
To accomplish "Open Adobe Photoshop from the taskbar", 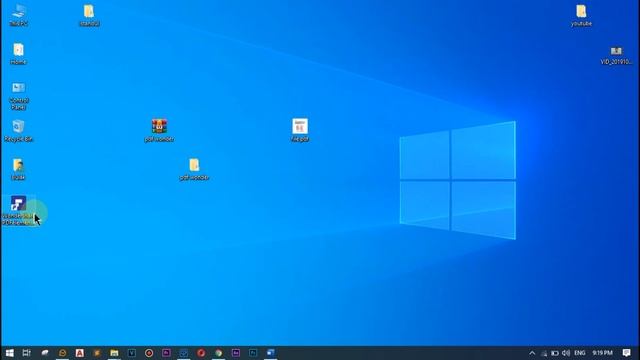I will (x=253, y=353).
